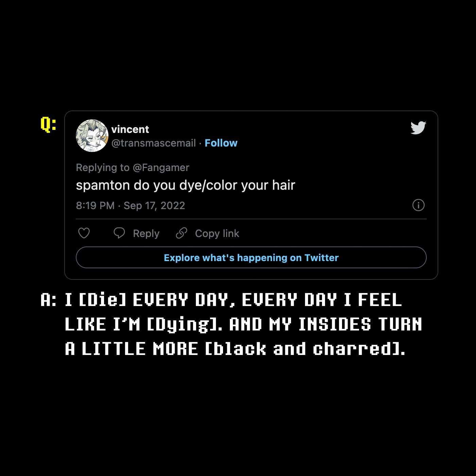The width and height of the screenshot is (476, 476).
Task: Click the reply speech bubble icon
Action: tap(119, 233)
